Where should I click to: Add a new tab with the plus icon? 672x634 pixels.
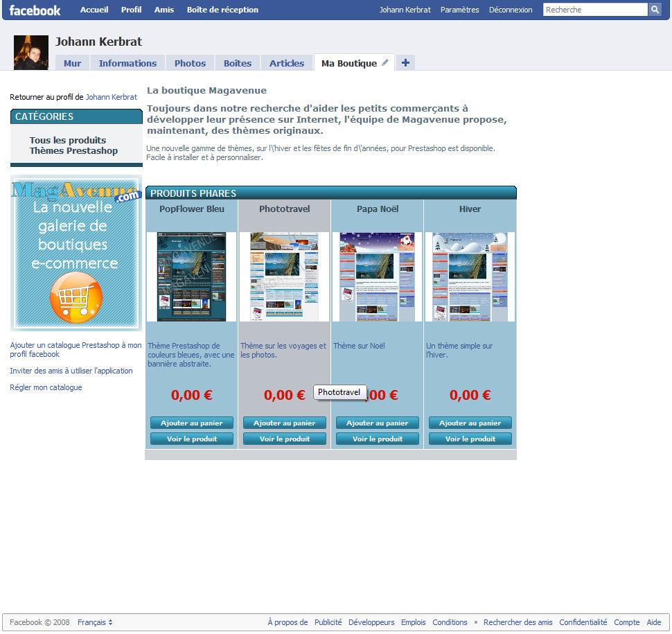[x=405, y=62]
